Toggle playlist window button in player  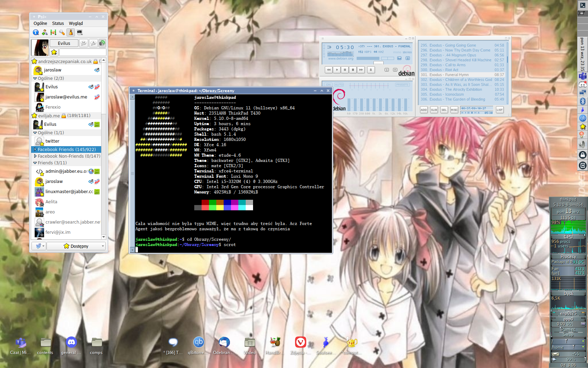click(408, 59)
